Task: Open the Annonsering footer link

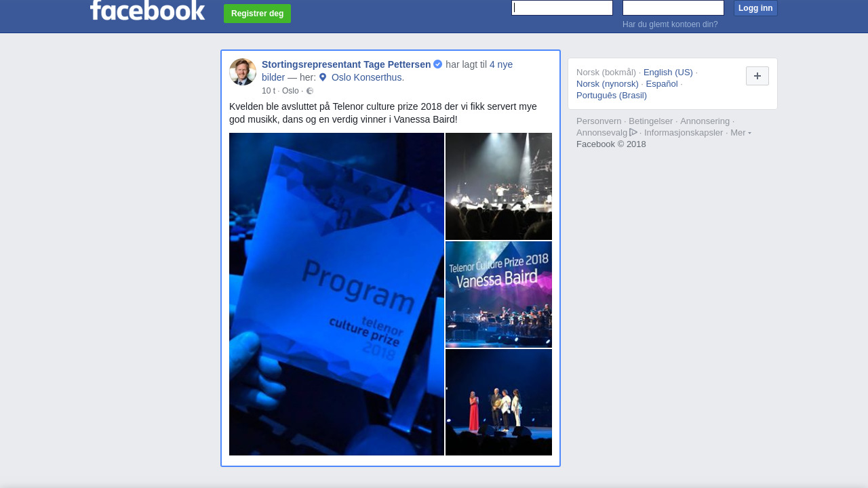Action: 705,121
